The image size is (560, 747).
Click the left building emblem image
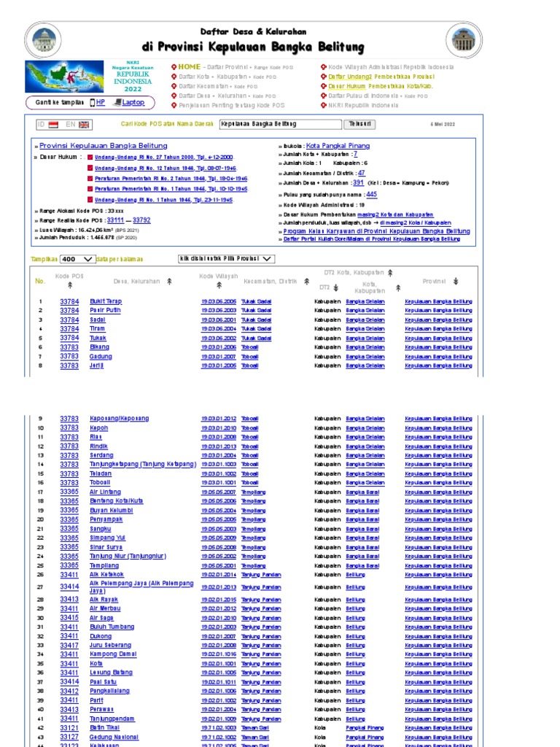tap(44, 40)
